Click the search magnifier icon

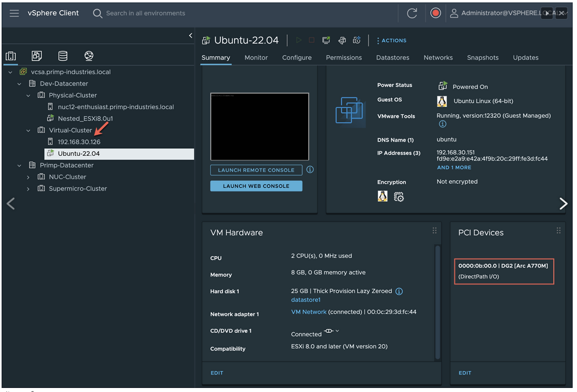pos(97,14)
